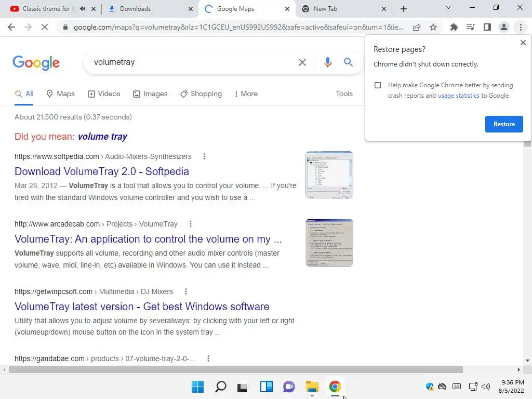This screenshot has width=532, height=399.
Task: Click the Restore button
Action: pyautogui.click(x=504, y=124)
